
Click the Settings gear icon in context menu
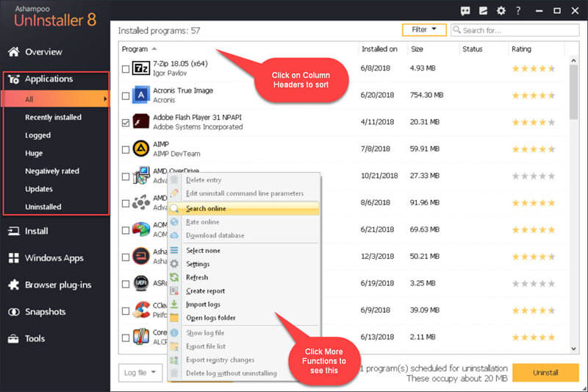[174, 264]
